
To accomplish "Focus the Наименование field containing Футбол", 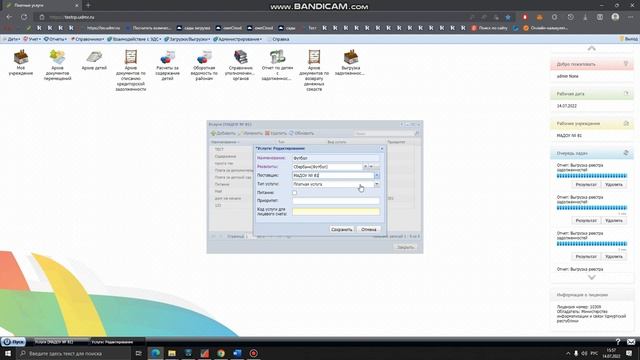I will pos(336,158).
